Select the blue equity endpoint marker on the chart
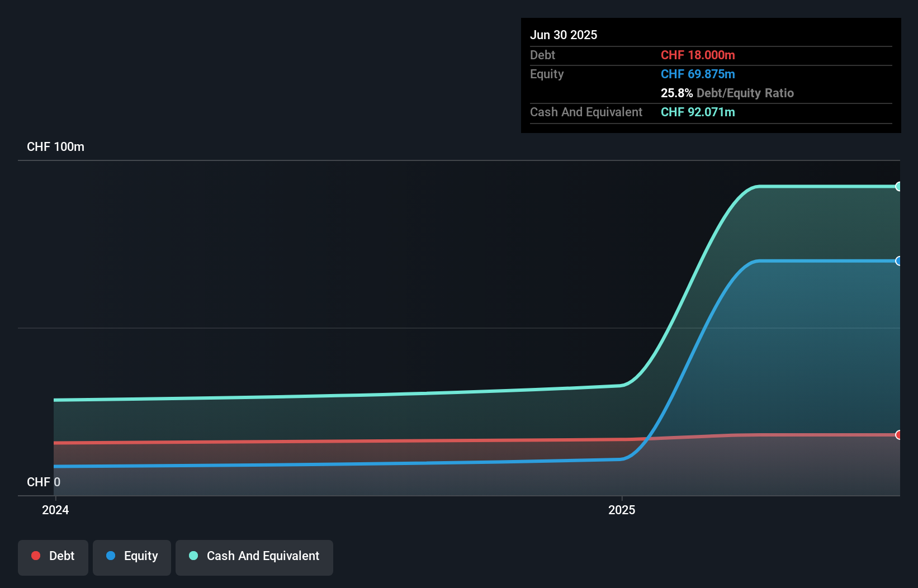Screen dimensions: 918x588 (898, 261)
